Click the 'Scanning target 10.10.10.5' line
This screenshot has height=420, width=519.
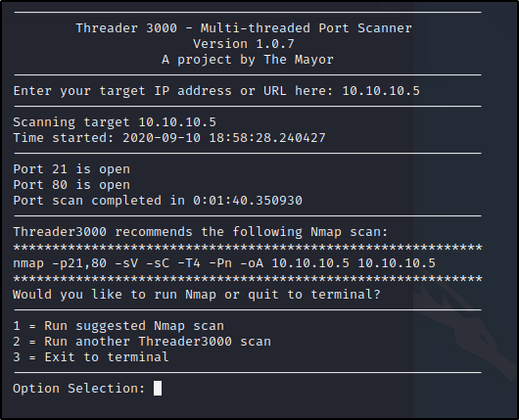tap(115, 122)
